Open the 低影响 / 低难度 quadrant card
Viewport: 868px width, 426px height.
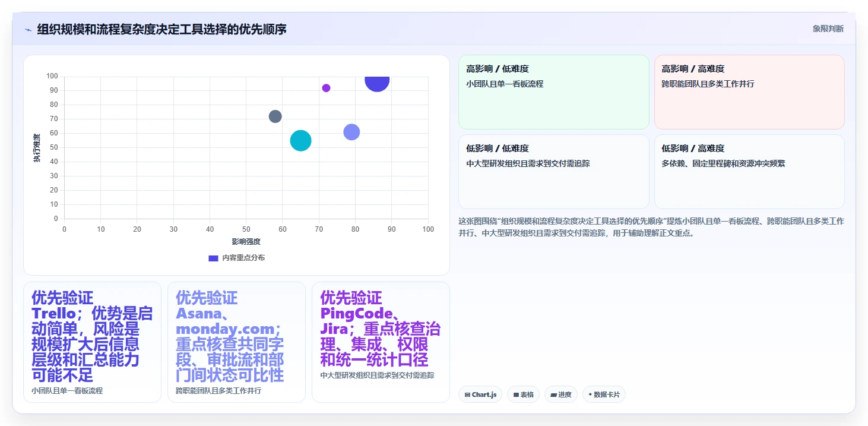[553, 172]
